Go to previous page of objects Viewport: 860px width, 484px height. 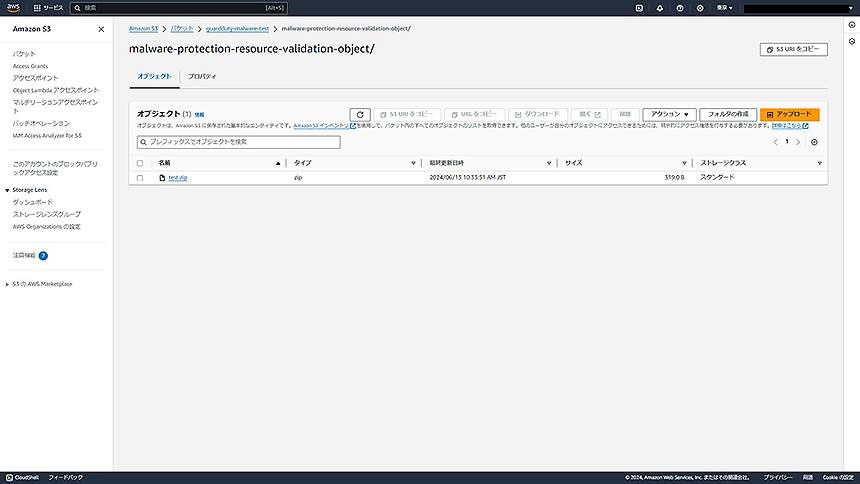pyautogui.click(x=775, y=142)
